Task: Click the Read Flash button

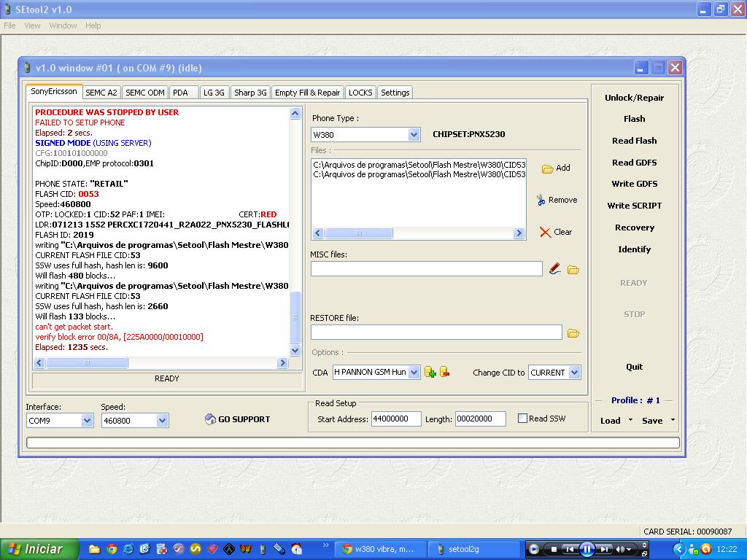Action: coord(634,141)
